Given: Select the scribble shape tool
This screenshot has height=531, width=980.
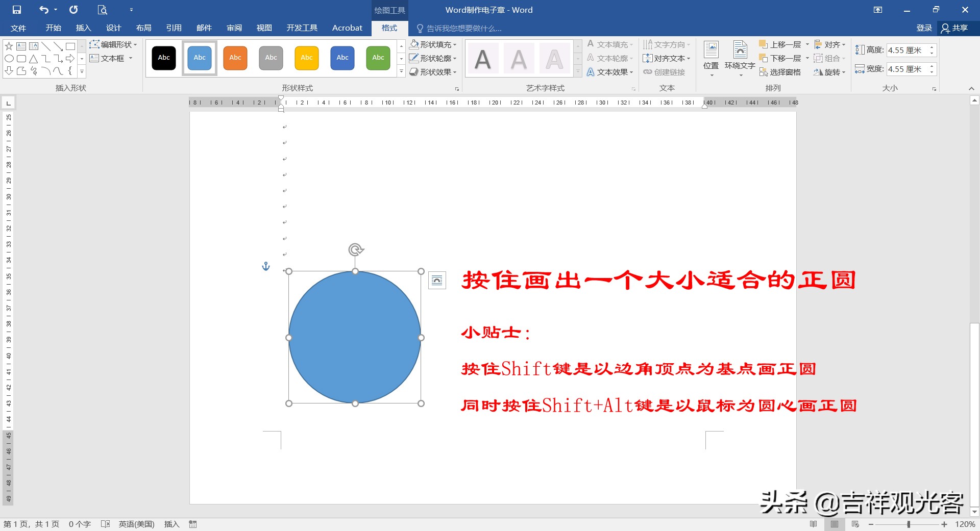Looking at the screenshot, I should point(33,71).
